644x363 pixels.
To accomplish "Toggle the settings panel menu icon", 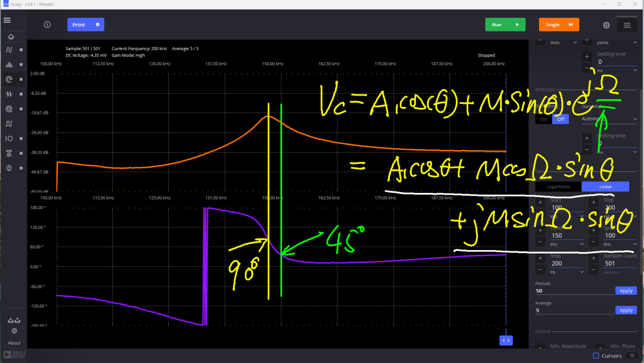I will pyautogui.click(x=627, y=25).
